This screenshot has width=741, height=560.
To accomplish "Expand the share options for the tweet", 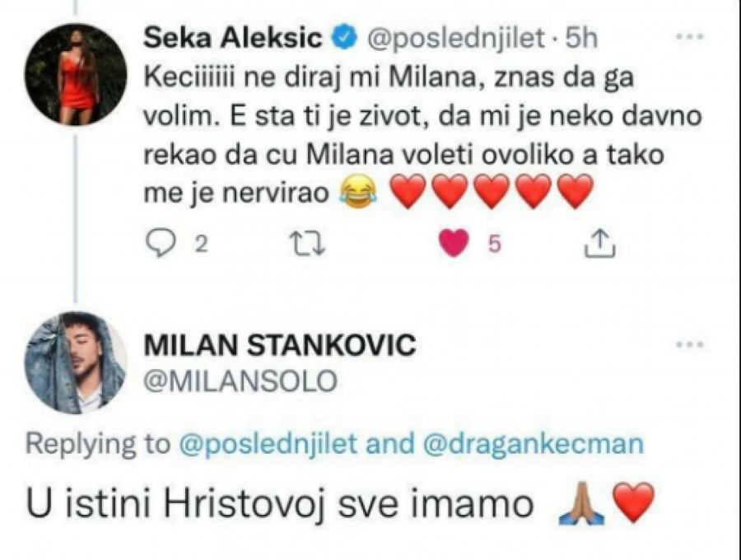I will pyautogui.click(x=599, y=241).
